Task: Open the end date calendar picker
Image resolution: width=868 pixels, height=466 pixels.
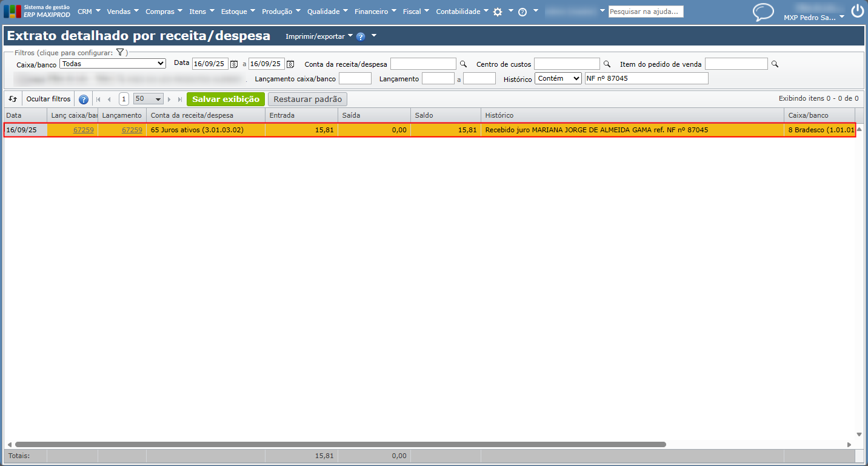Action: (290, 64)
